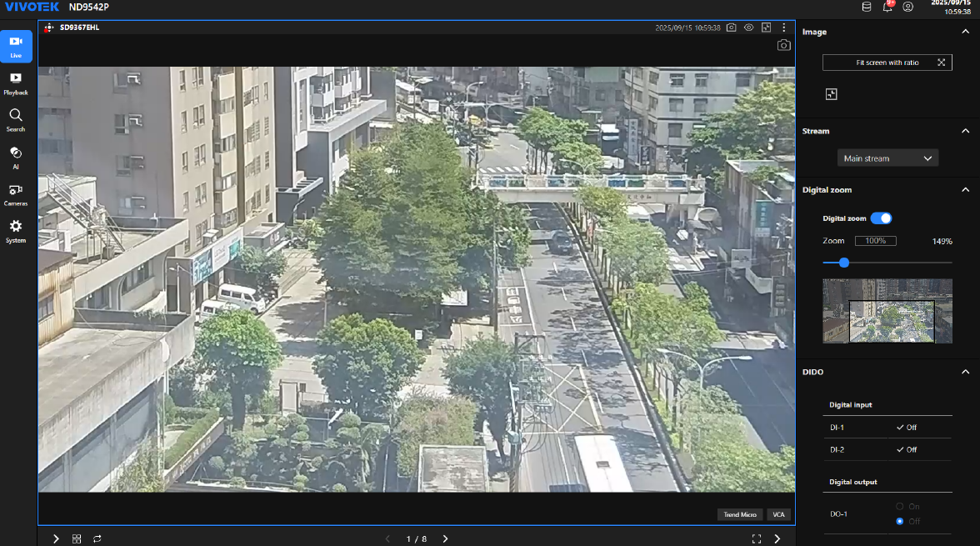
Task: Open the Playback section in sidebar
Action: (16, 83)
